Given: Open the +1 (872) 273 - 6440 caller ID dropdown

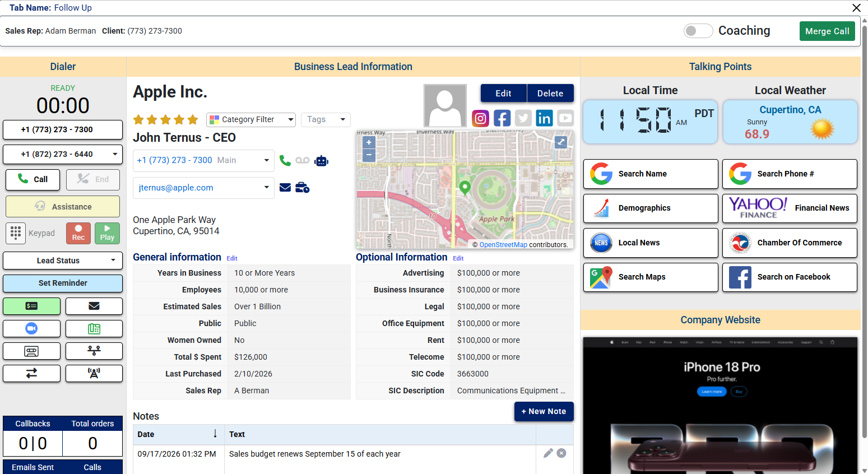Looking at the screenshot, I should point(63,154).
